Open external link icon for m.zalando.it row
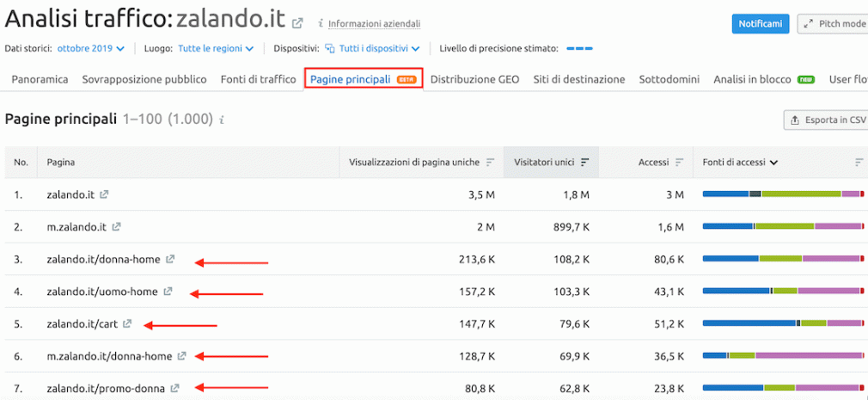 [116, 226]
